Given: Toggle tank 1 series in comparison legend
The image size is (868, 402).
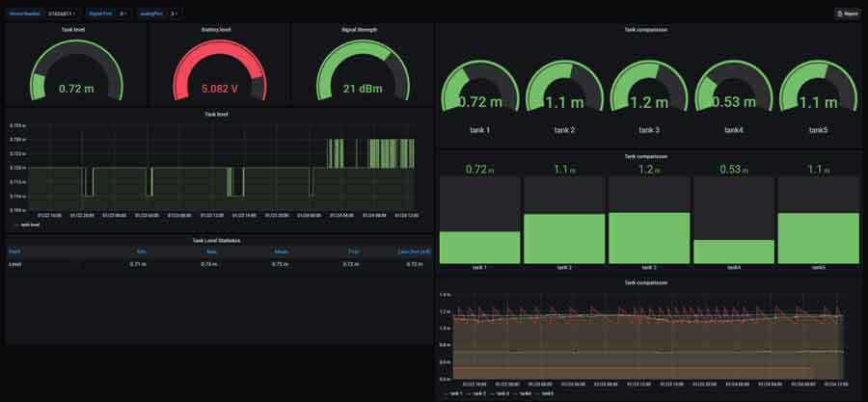Looking at the screenshot, I should (x=455, y=393).
